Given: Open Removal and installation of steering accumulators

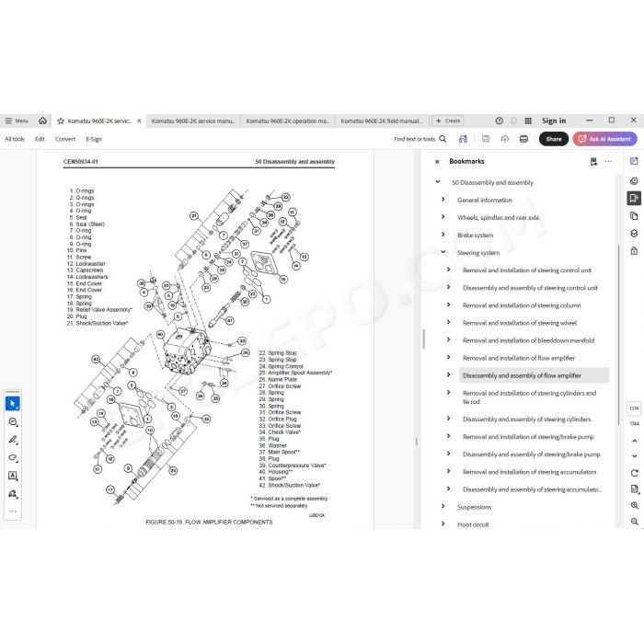Looking at the screenshot, I should 529,472.
